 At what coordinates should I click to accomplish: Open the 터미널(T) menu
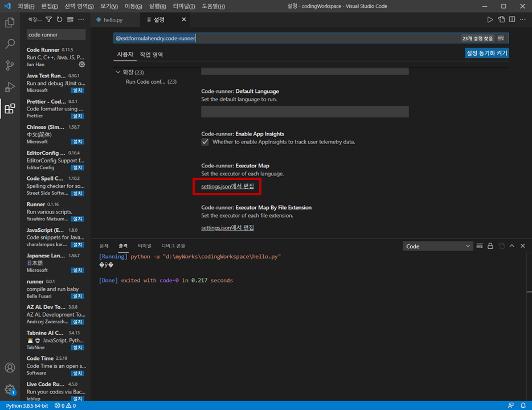point(184,6)
